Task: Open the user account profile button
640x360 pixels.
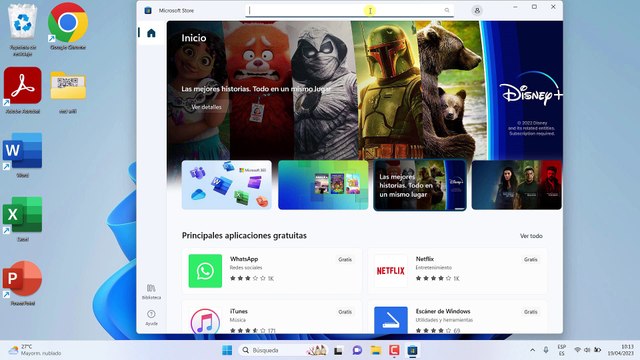Action: 477,11
